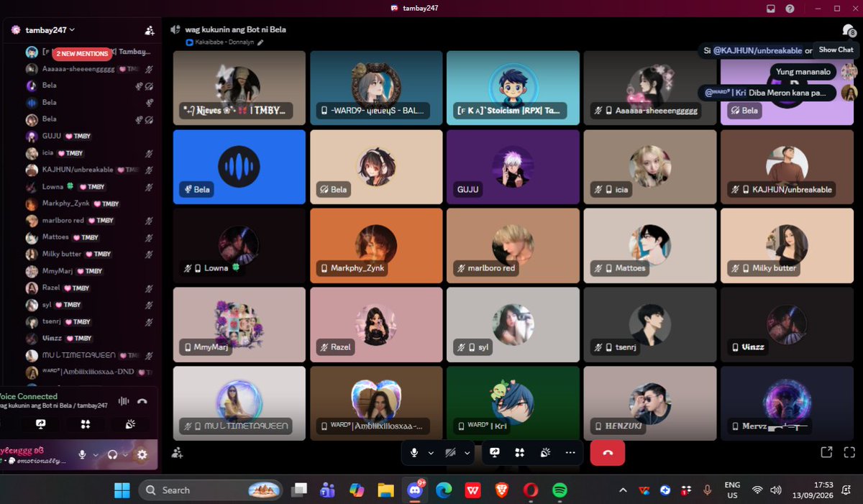Focus the marlboro red video tile

point(513,245)
